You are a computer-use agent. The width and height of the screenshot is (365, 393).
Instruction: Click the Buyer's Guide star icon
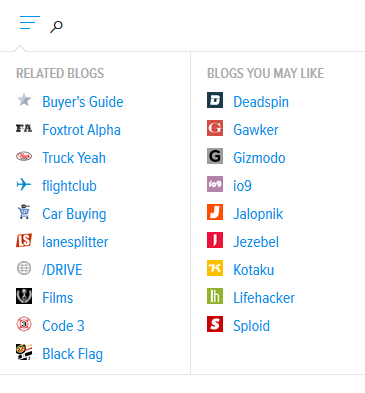(x=24, y=100)
